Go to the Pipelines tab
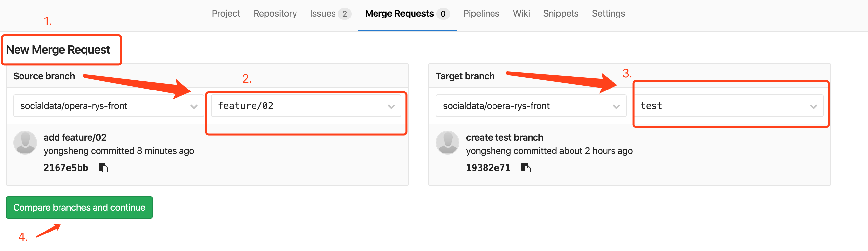Screen dimensions: 868x251 [481, 14]
